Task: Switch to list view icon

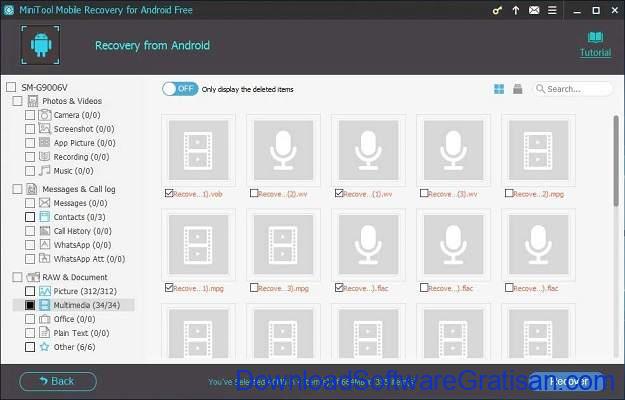Action: coord(517,89)
